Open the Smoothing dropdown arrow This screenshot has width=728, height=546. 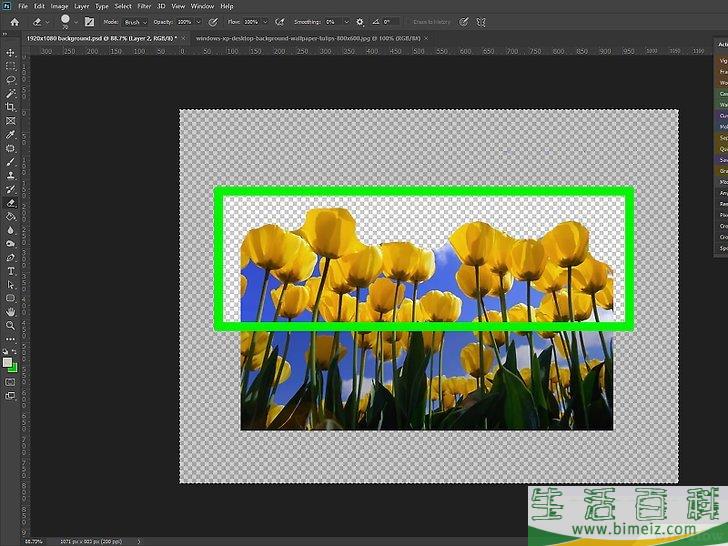(346, 22)
